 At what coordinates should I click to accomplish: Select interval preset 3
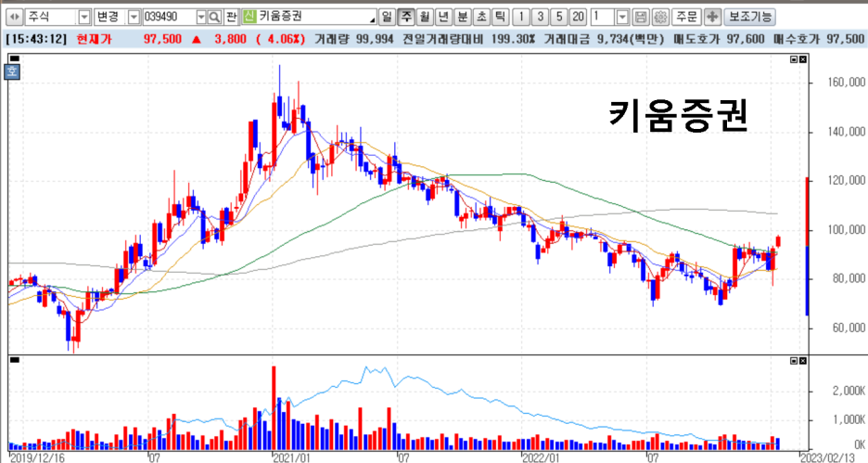coord(541,18)
